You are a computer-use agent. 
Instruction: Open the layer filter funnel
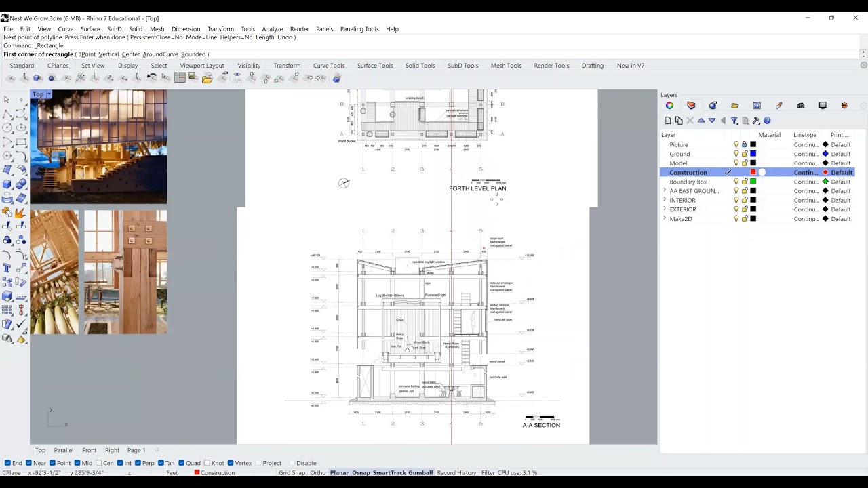[x=734, y=121]
